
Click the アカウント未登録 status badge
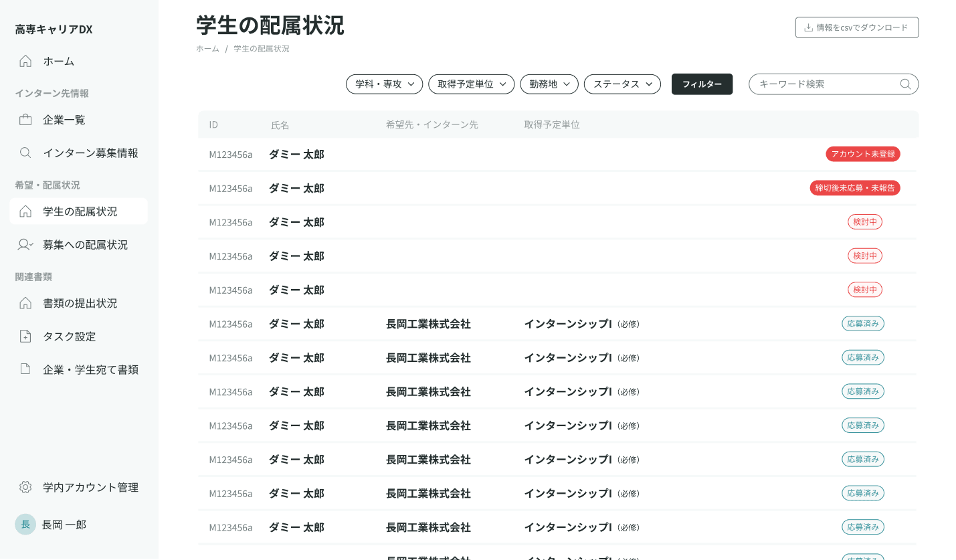pos(862,153)
